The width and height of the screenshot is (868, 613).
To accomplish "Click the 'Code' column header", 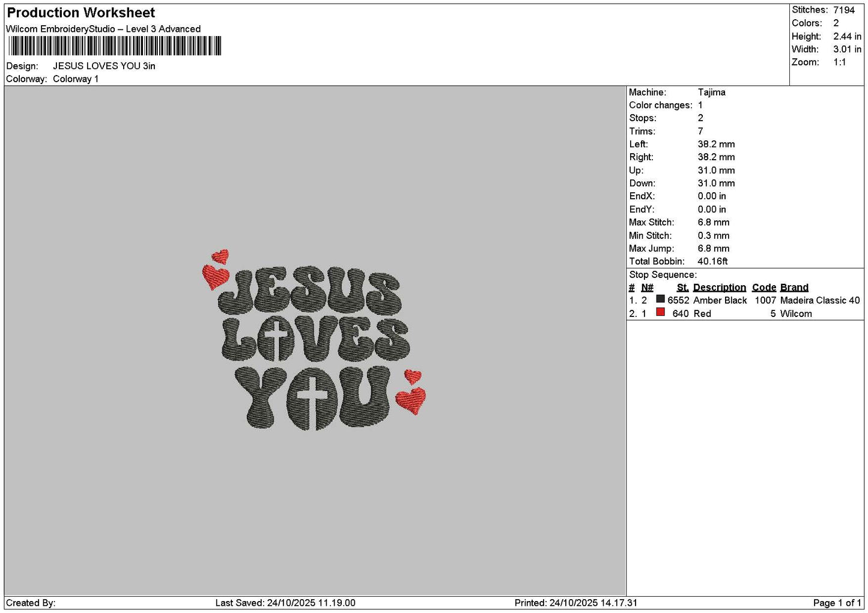I will 764,288.
